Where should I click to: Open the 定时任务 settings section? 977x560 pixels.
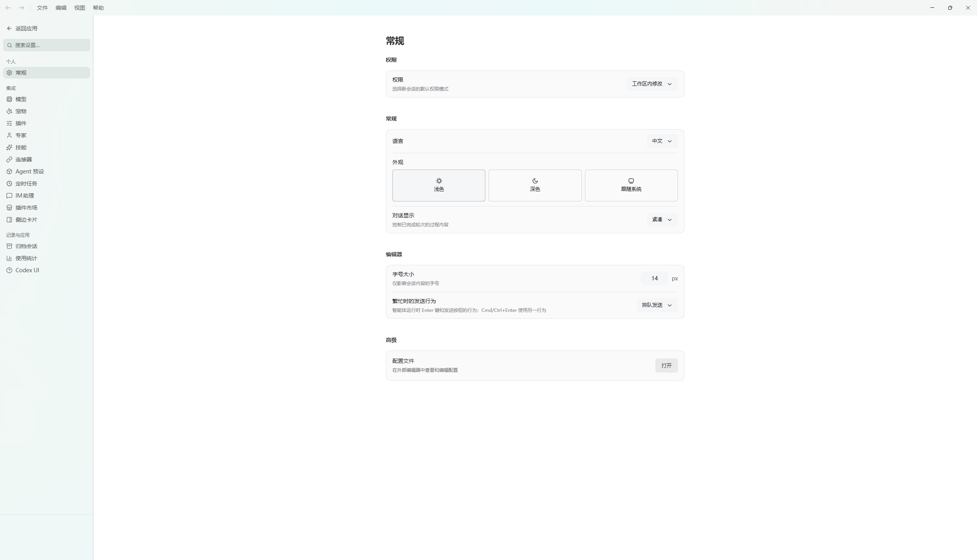[x=47, y=184]
